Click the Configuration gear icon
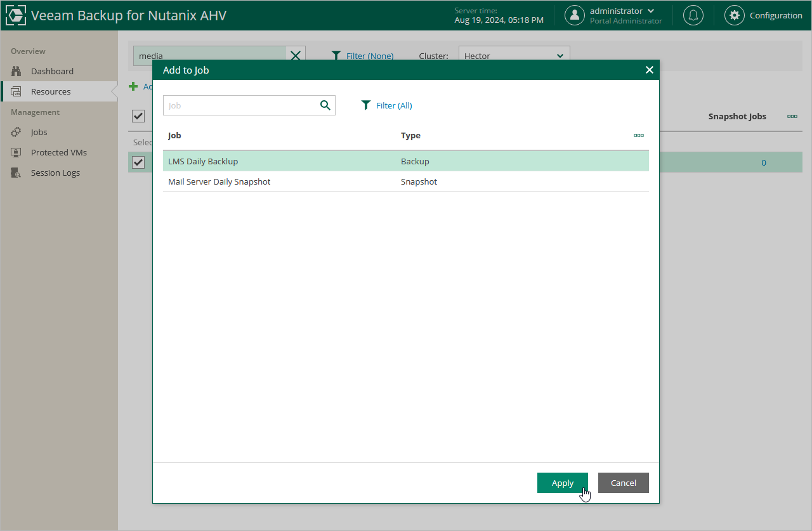812x531 pixels. pyautogui.click(x=735, y=15)
